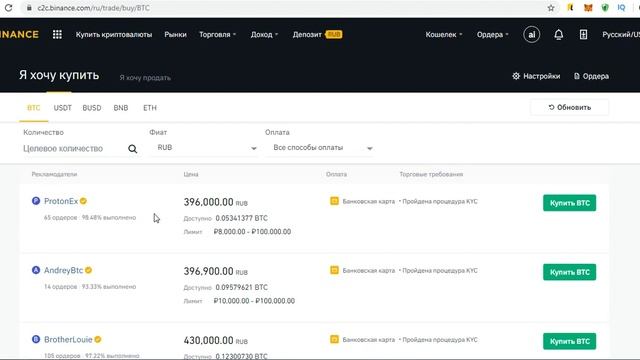Image resolution: width=640 pixels, height=360 pixels.
Task: Switch to Я хочу продать tab
Action: pyautogui.click(x=145, y=78)
